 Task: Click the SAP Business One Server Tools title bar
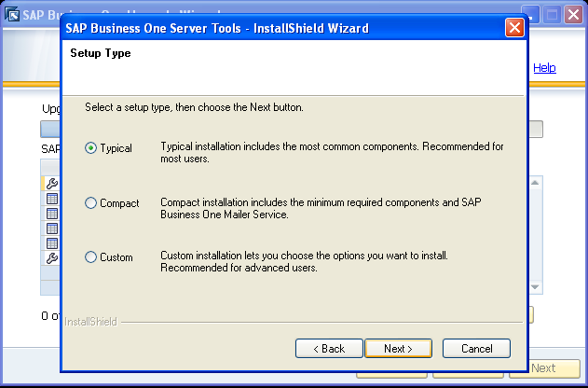click(280, 28)
